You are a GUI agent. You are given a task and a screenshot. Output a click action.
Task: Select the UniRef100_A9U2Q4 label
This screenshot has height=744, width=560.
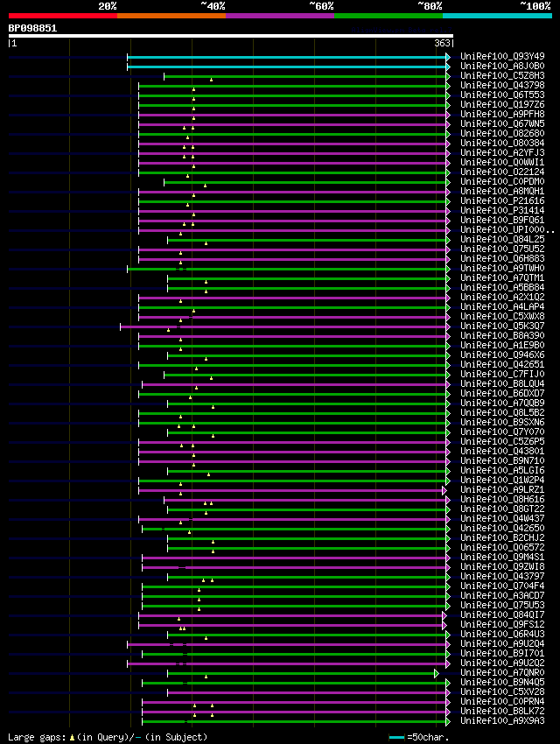(502, 644)
